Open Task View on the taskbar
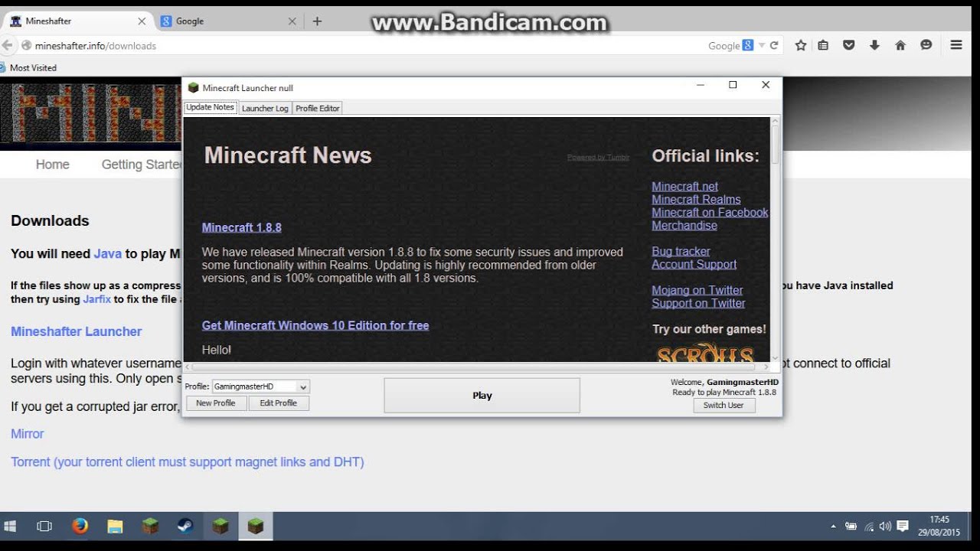The image size is (980, 551). [44, 526]
